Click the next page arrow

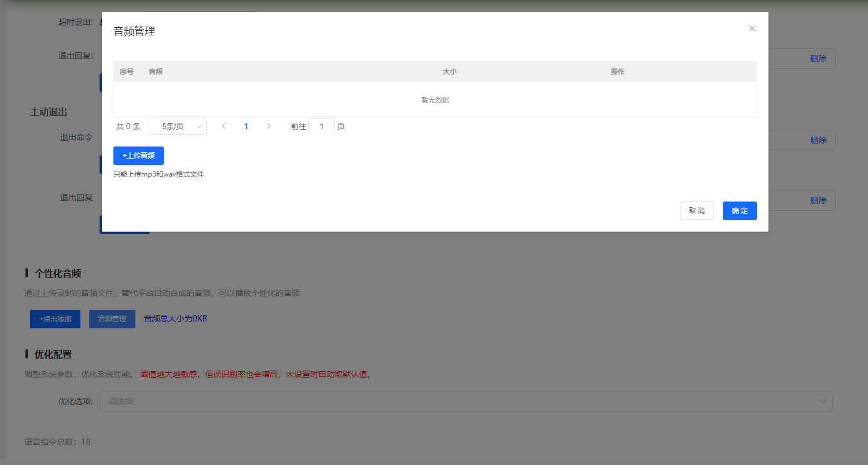pyautogui.click(x=269, y=126)
